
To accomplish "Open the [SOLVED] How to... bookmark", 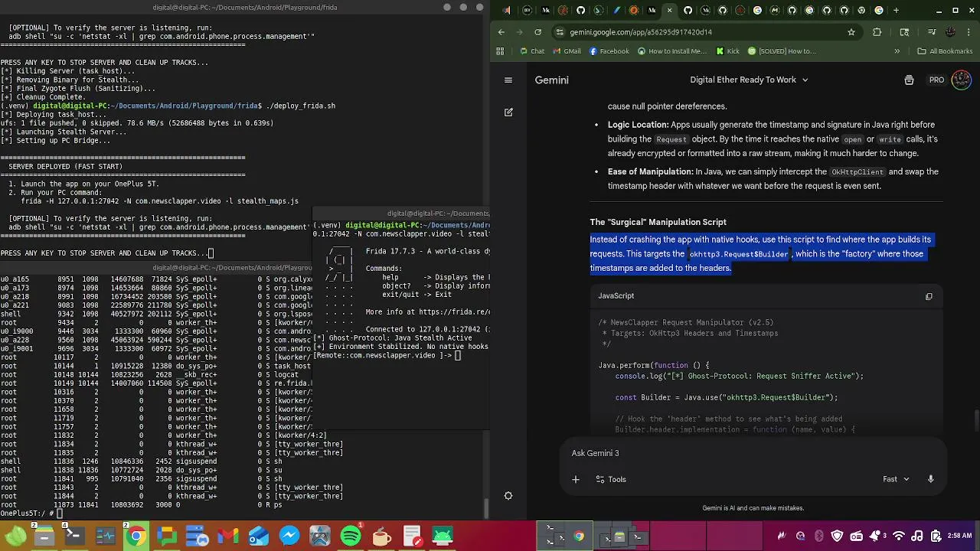I will [782, 51].
